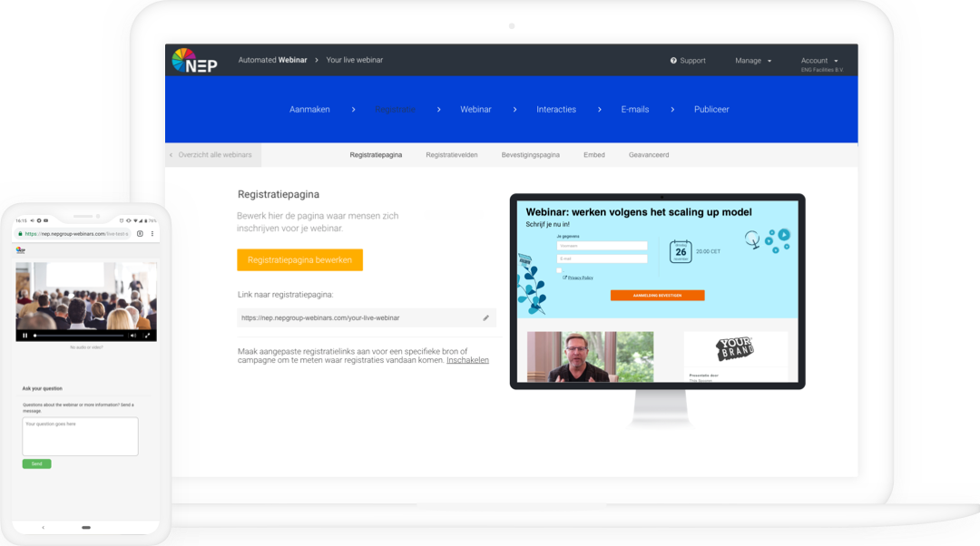Click the NEP logo in header
The width and height of the screenshot is (980, 546).
194,61
